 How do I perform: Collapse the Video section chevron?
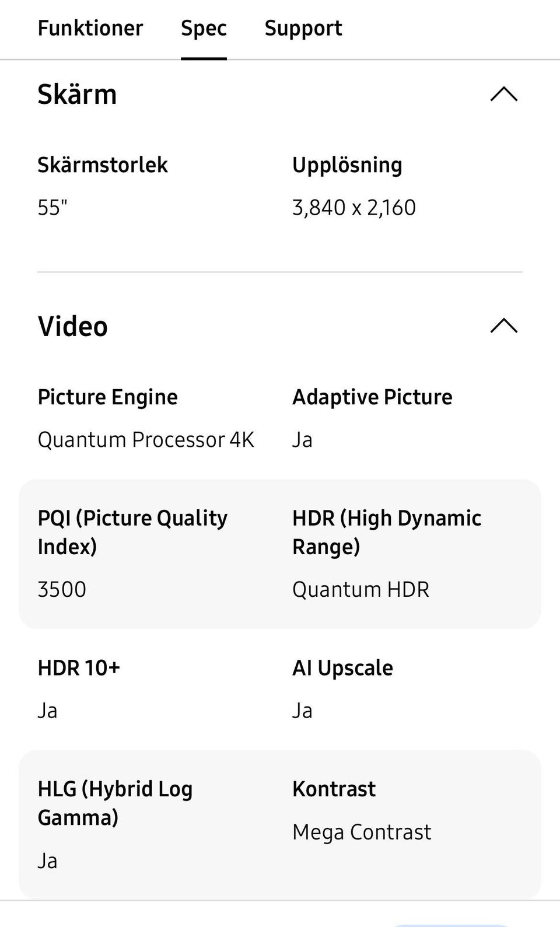tap(504, 326)
